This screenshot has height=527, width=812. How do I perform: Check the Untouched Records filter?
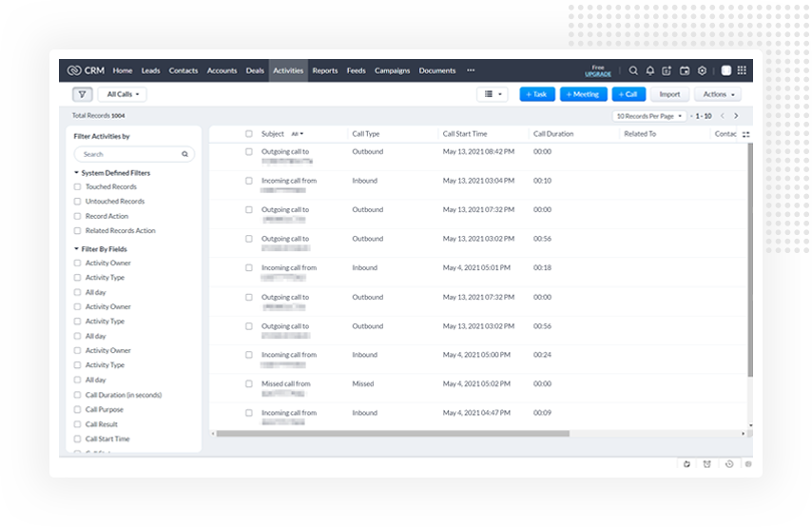(77, 201)
